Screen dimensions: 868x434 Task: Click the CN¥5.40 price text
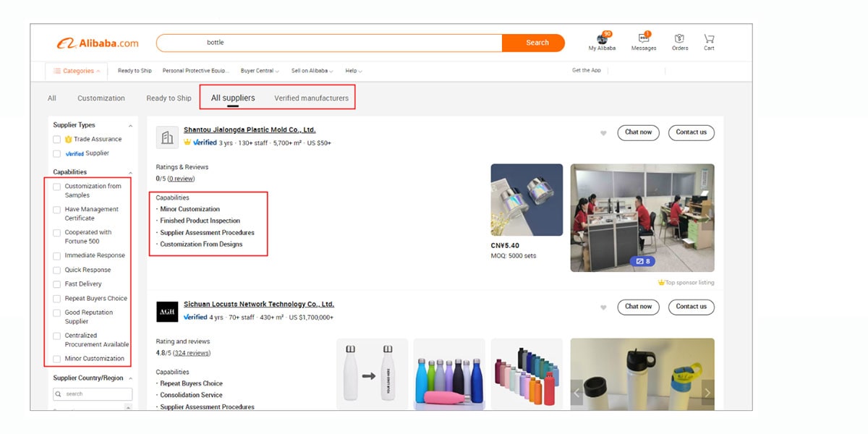click(505, 246)
